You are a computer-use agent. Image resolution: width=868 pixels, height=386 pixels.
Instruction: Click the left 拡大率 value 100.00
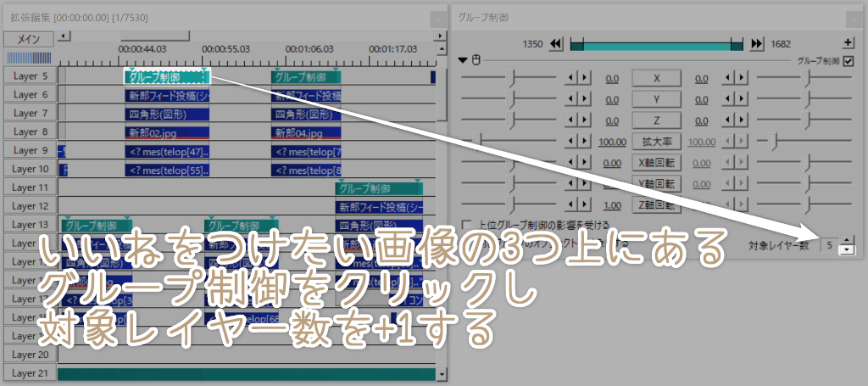click(x=612, y=143)
